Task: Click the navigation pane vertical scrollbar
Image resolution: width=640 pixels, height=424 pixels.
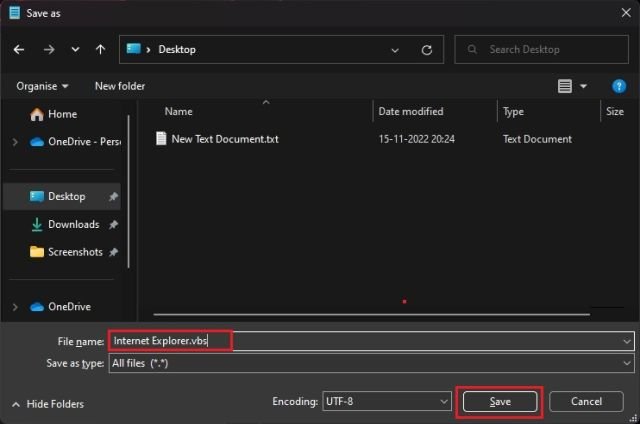Action: 129,192
